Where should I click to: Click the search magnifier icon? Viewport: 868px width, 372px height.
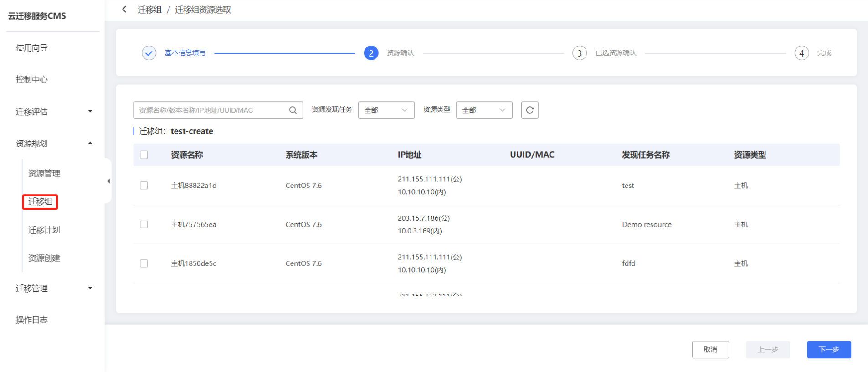pos(293,110)
